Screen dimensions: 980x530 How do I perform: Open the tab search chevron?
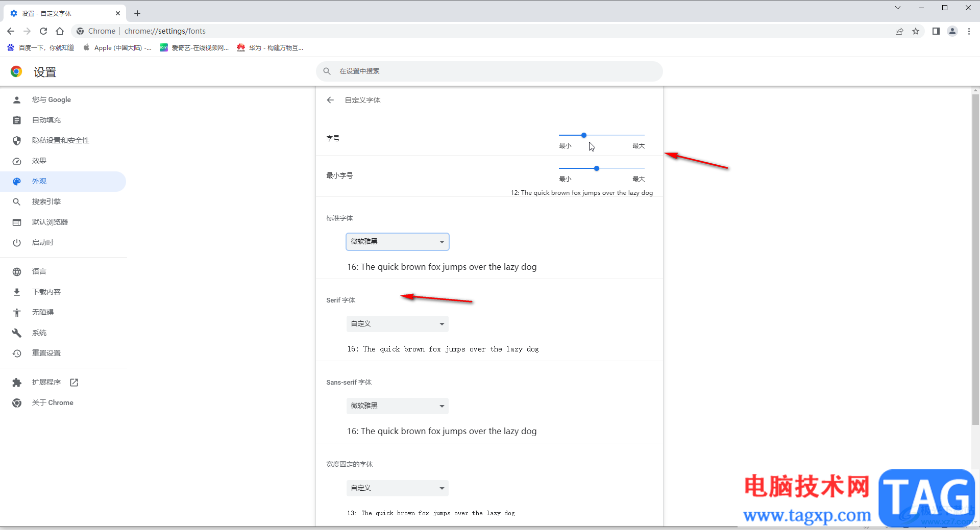tap(897, 8)
